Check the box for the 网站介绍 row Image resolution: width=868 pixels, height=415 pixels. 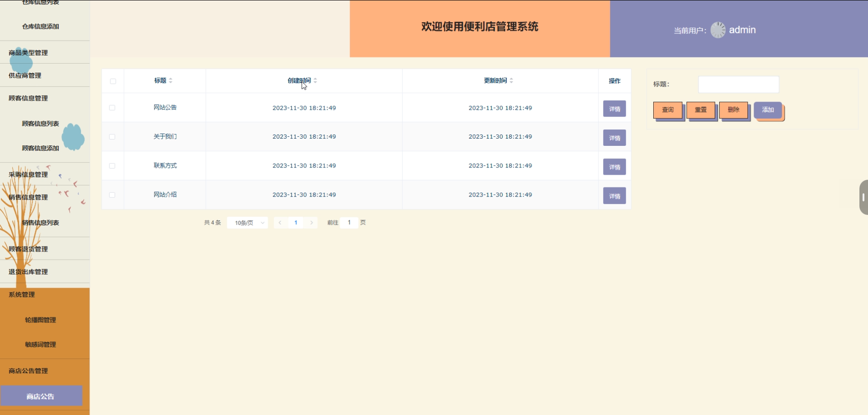coord(112,195)
